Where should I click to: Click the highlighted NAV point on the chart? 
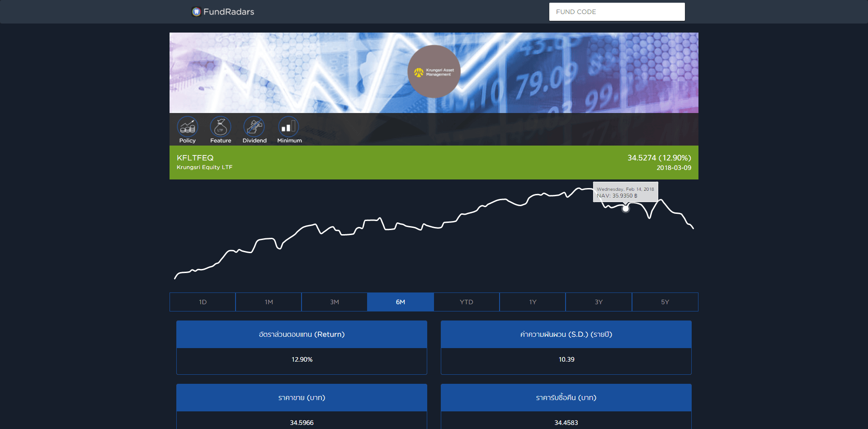pos(626,208)
